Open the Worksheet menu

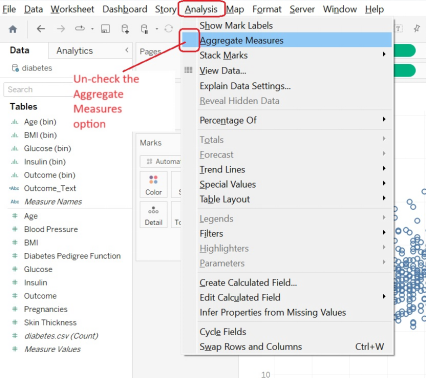[x=72, y=9]
